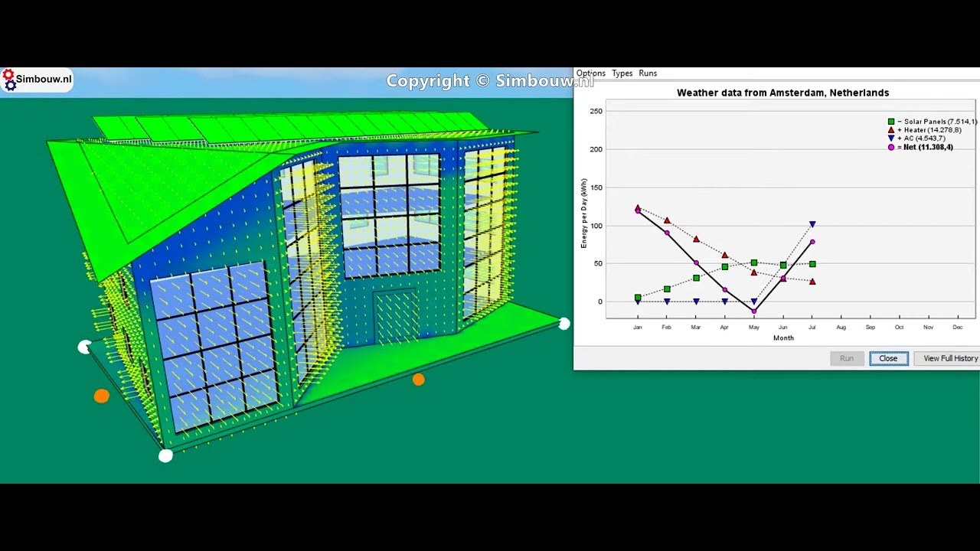Click the Simbouw.nl logo
Screen dimensions: 980x551
coord(37,80)
